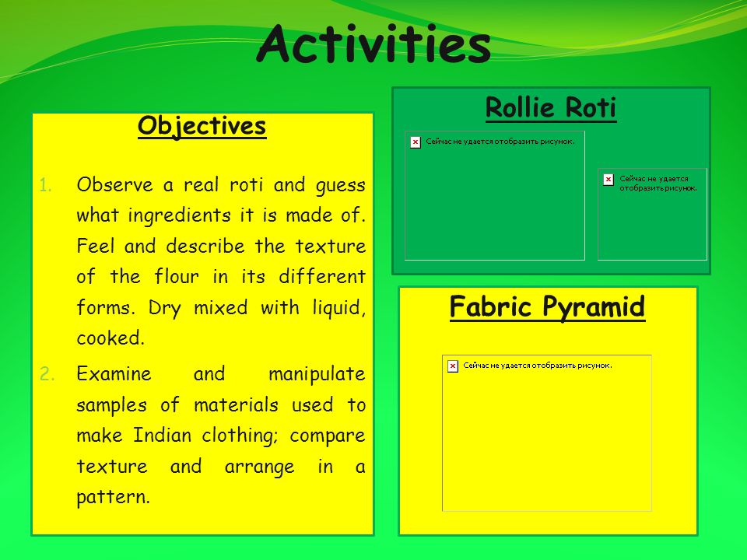Click the text 'Observe a real roti and guess'
747x560 pixels.
[x=221, y=185]
